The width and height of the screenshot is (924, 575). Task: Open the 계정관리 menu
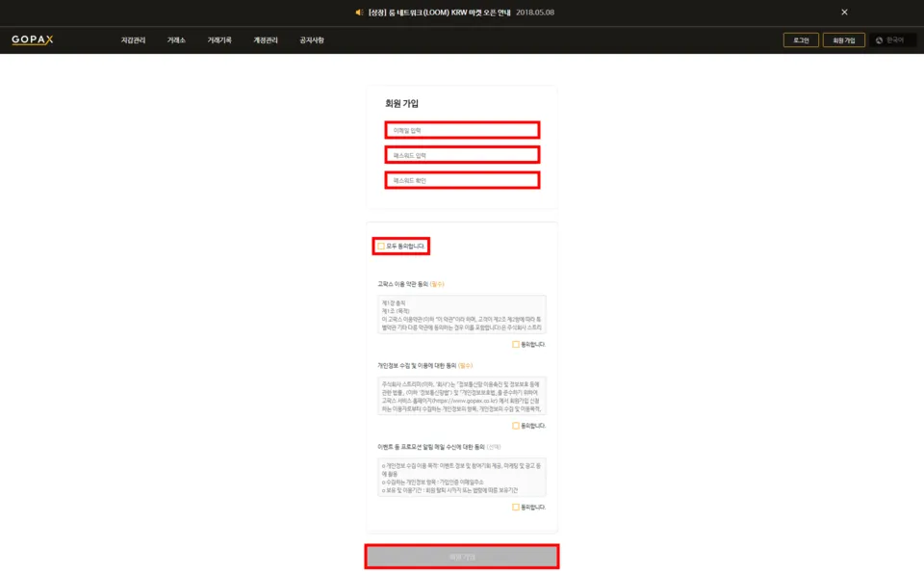coord(266,40)
